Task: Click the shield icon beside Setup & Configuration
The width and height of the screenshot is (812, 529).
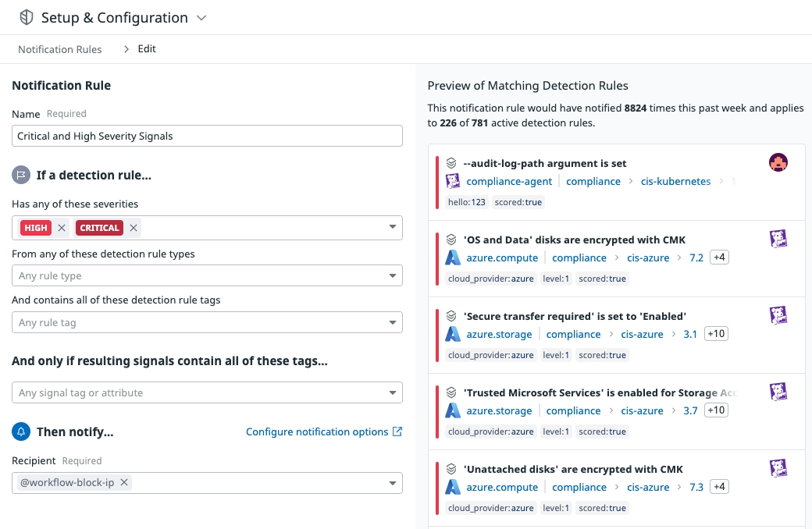Action: (x=27, y=17)
